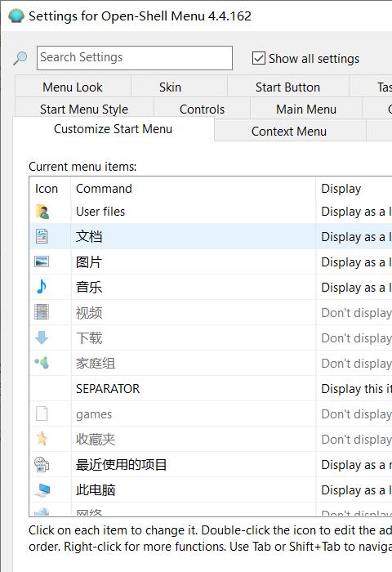
Task: Select the Customize Start Menu tab
Action: [x=113, y=129]
